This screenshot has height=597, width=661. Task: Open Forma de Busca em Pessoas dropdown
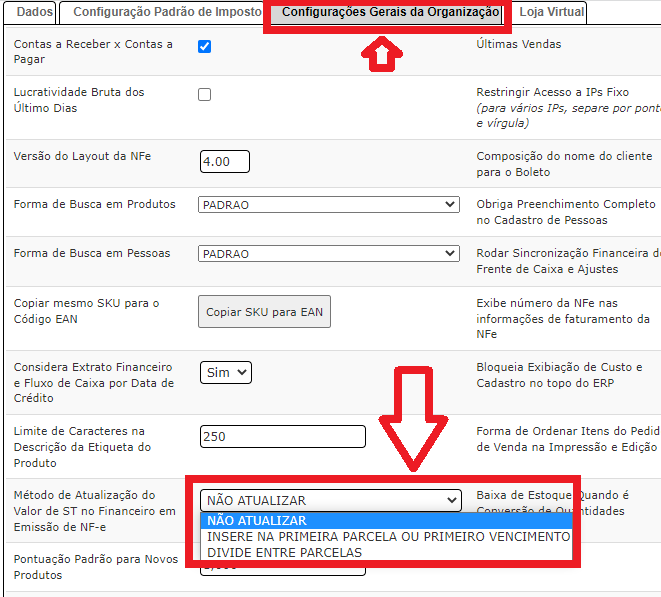pos(329,254)
